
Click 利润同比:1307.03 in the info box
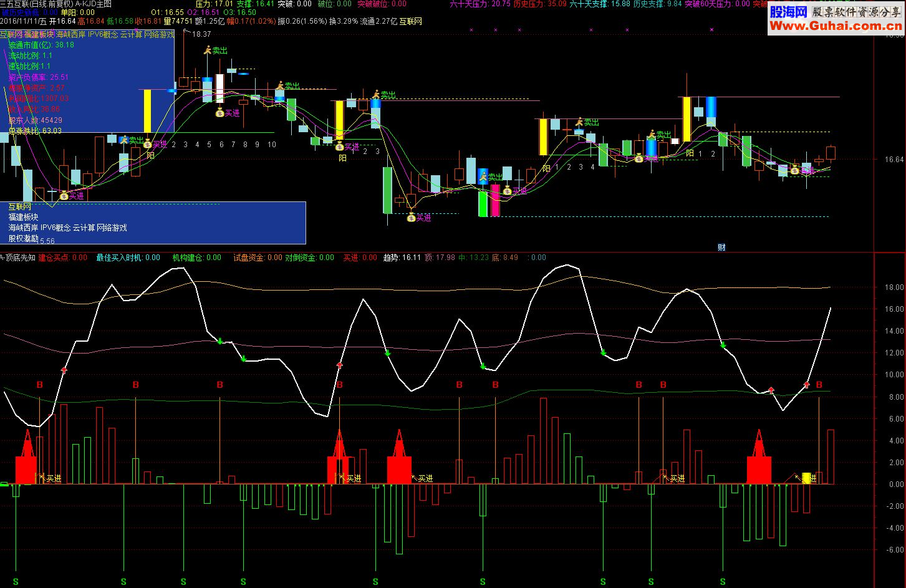point(38,99)
